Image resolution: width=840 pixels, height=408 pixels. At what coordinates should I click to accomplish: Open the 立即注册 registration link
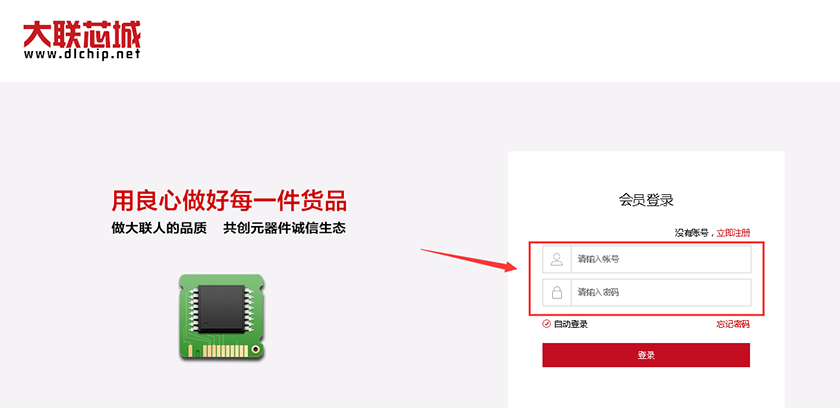point(733,233)
